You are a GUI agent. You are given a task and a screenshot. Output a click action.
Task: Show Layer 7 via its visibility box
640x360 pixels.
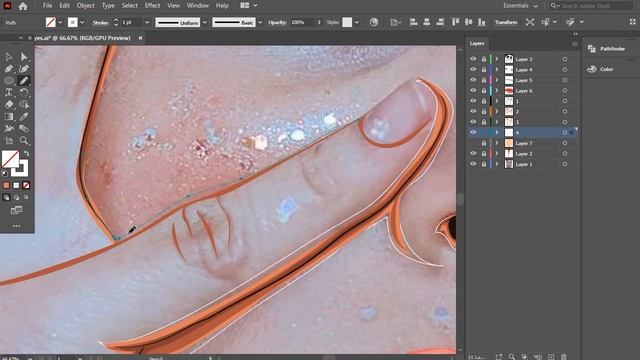click(x=473, y=143)
